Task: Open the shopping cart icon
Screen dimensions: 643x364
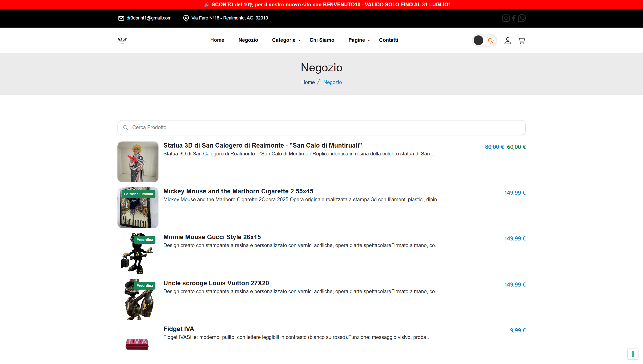Action: tap(521, 41)
